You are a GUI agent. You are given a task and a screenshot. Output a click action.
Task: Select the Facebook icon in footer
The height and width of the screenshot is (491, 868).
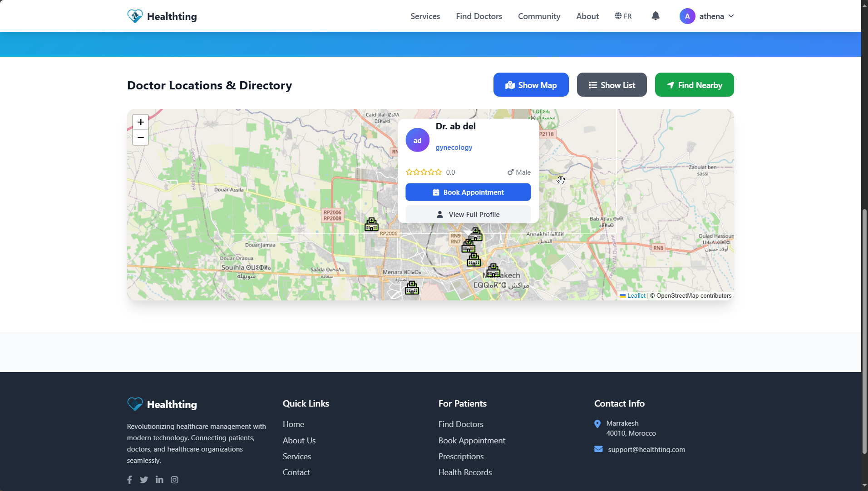point(129,480)
